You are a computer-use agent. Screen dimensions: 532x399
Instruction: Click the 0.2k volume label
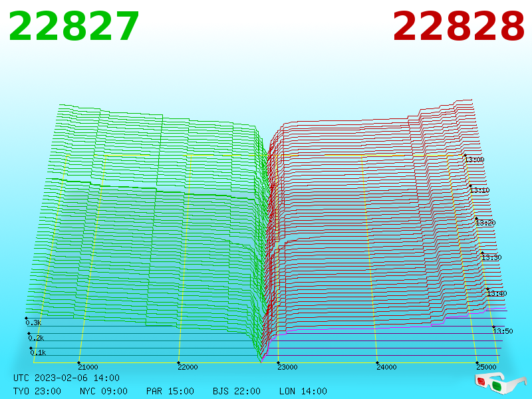(36, 338)
